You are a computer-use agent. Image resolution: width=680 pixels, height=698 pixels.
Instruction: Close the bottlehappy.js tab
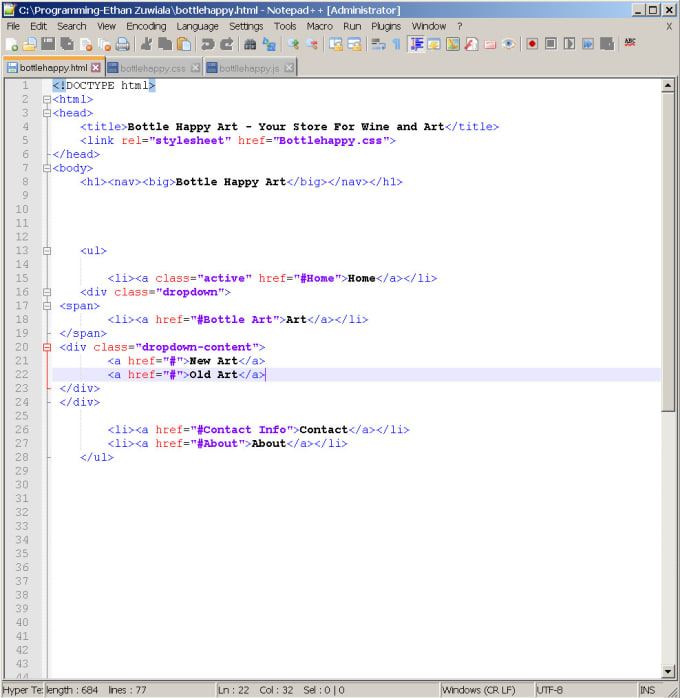(289, 68)
